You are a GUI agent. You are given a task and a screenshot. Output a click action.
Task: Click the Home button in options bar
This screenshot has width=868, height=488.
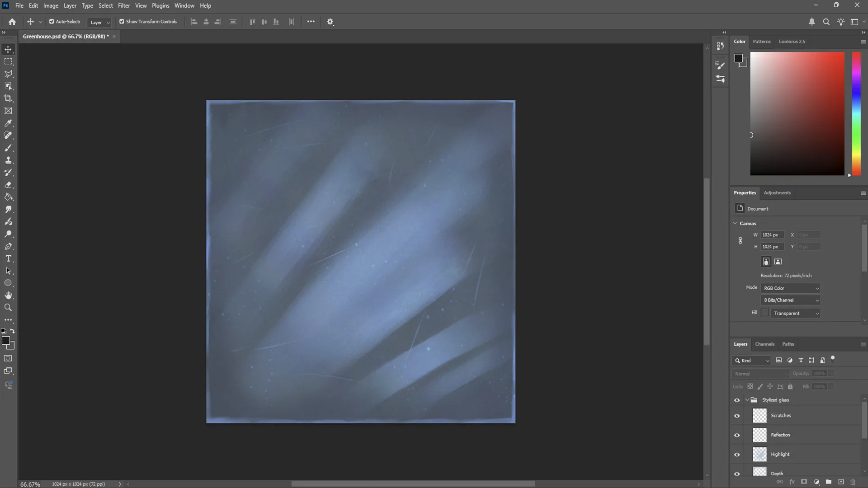pyautogui.click(x=12, y=22)
